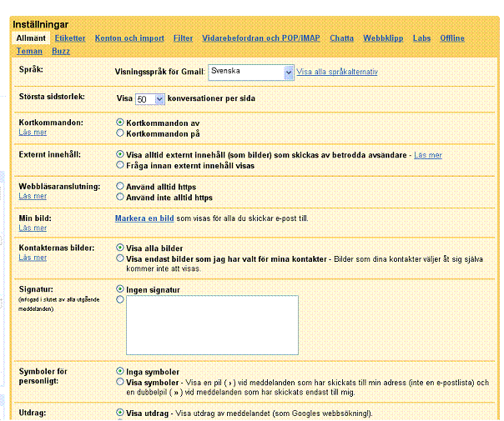Open the Svenska language dropdown
The width and height of the screenshot is (504, 421).
tap(251, 73)
